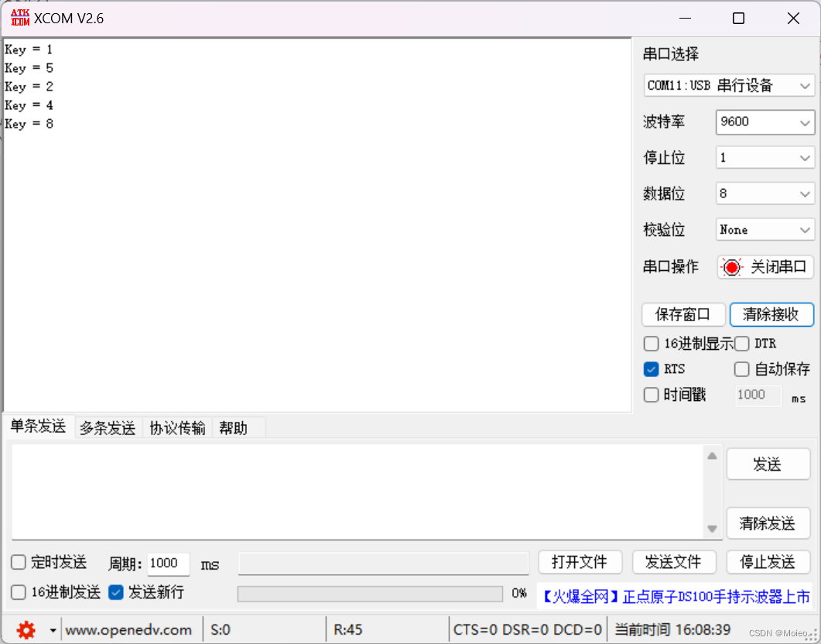This screenshot has height=644, width=821.
Task: Open the 波特率 baud rate dropdown
Action: point(765,122)
